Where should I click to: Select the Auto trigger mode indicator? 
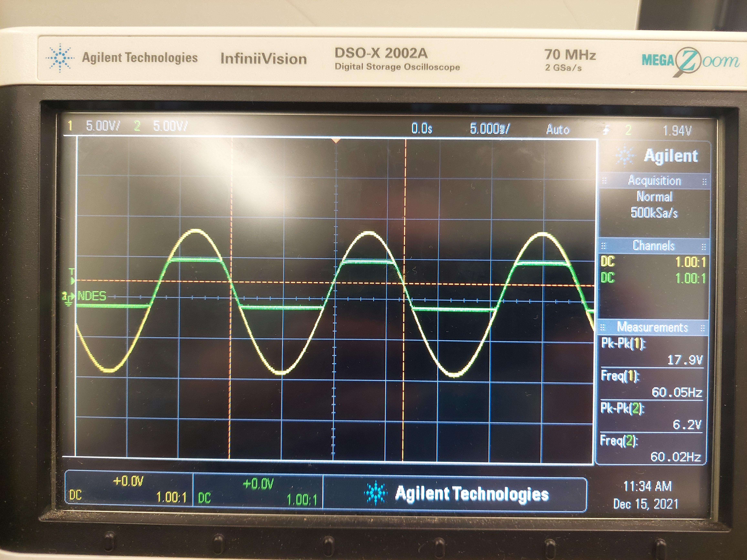pyautogui.click(x=558, y=130)
